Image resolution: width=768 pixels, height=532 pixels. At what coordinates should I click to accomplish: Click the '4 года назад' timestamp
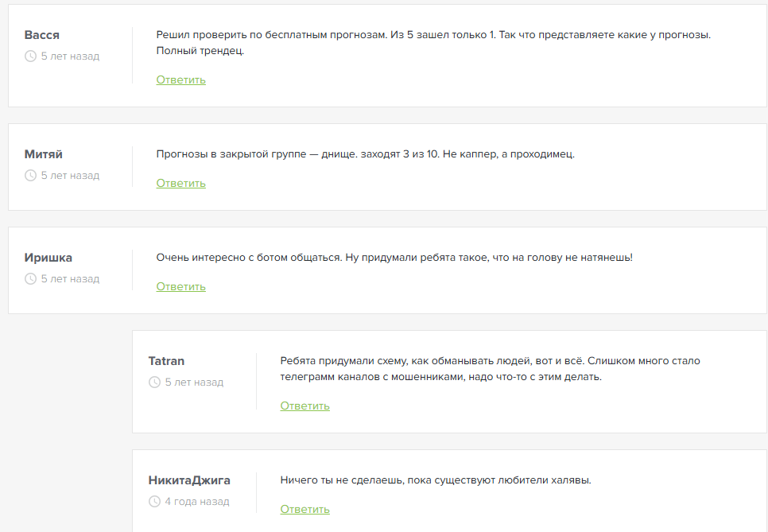197,502
